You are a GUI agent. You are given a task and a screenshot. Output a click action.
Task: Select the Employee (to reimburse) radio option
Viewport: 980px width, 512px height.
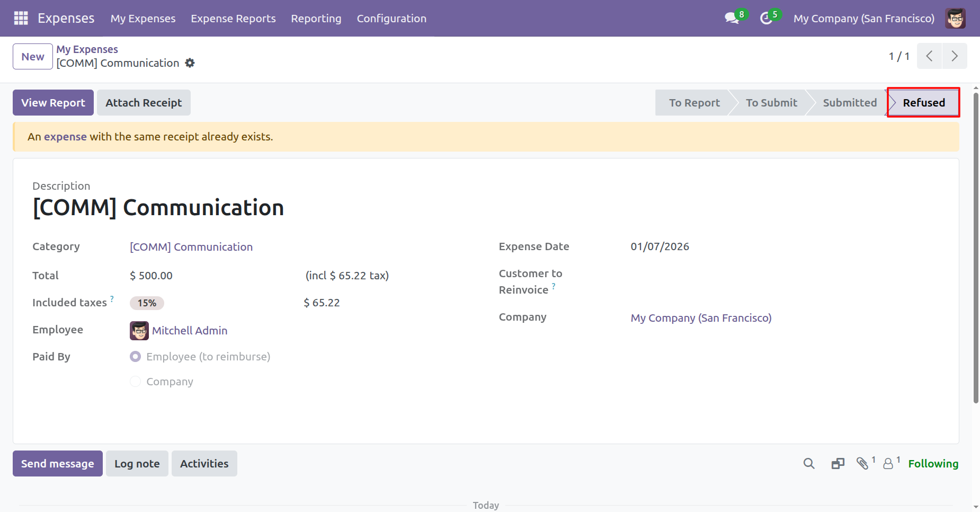pyautogui.click(x=136, y=357)
